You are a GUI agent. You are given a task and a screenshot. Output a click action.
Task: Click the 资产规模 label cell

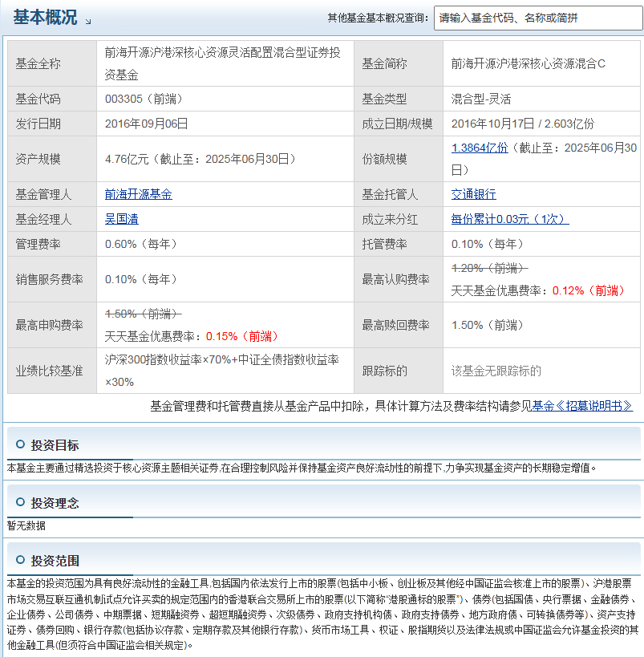tap(52, 159)
